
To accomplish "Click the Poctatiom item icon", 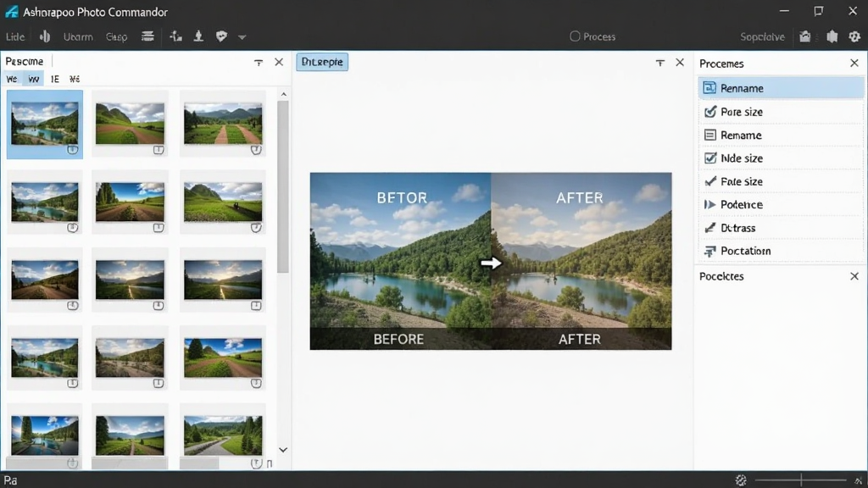I will 709,251.
